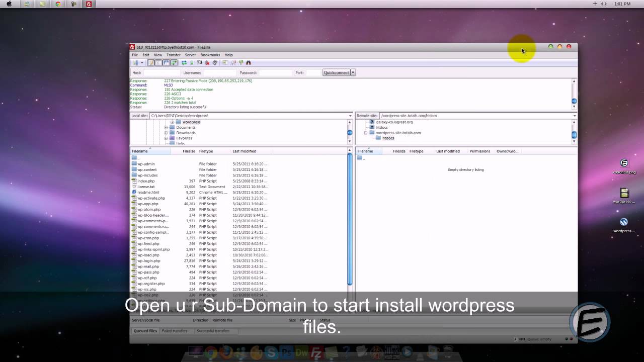Open the Local site path dropdown
Viewport: 644px width, 362px height.
(x=350, y=116)
